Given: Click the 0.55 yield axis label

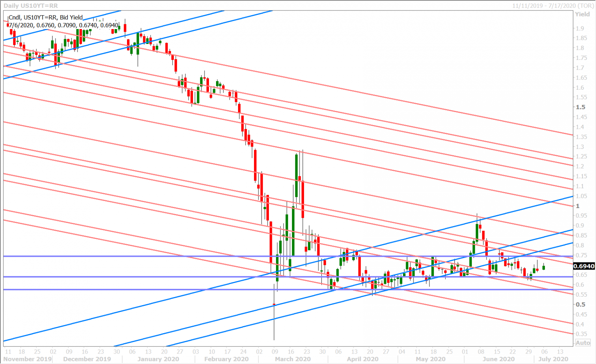Looking at the screenshot, I should (581, 295).
